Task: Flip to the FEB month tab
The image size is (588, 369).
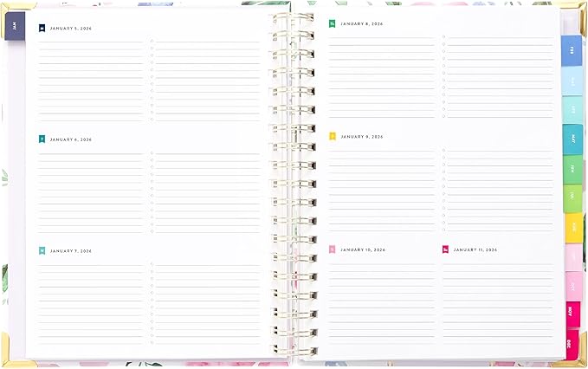Action: [x=572, y=50]
